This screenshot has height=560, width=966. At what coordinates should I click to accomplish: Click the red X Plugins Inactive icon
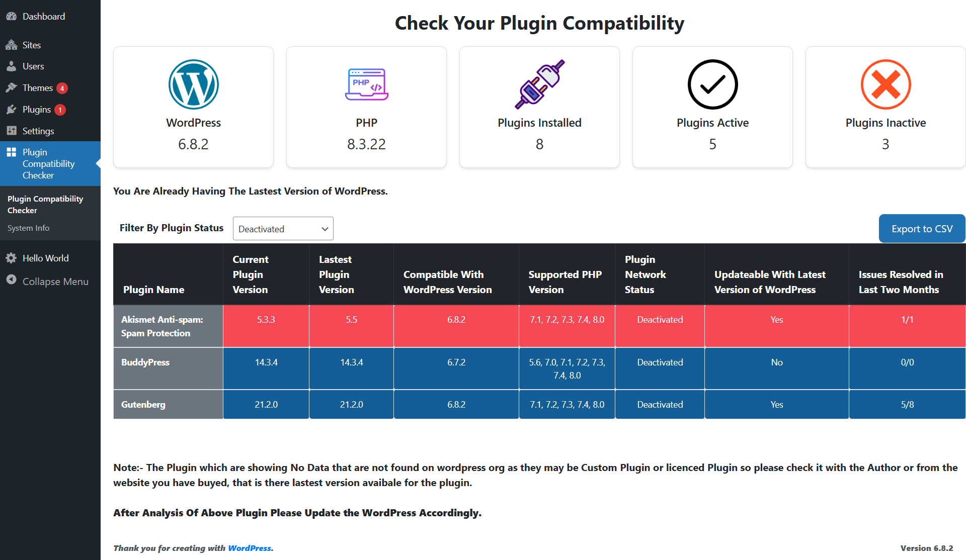click(886, 84)
